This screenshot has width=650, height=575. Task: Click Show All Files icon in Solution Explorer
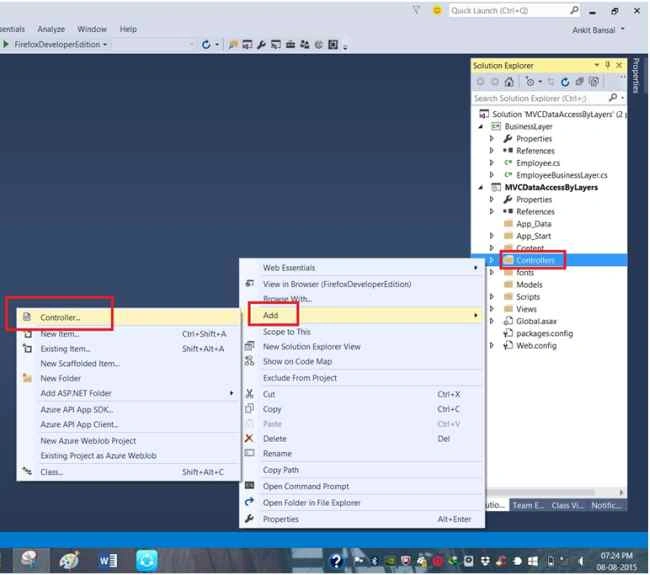pyautogui.click(x=594, y=82)
